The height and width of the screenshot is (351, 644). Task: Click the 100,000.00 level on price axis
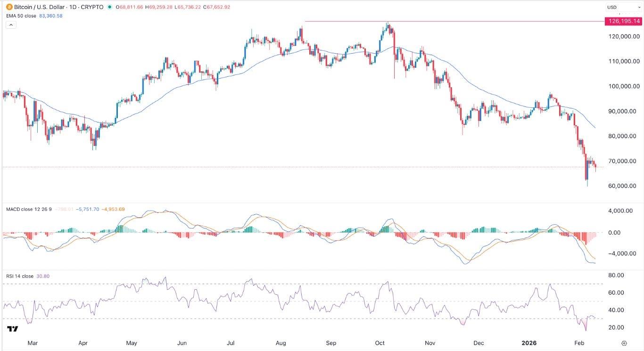click(624, 86)
